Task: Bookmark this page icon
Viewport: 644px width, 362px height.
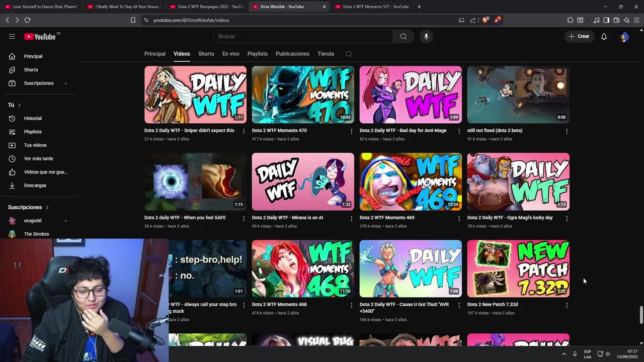Action: tap(133, 20)
